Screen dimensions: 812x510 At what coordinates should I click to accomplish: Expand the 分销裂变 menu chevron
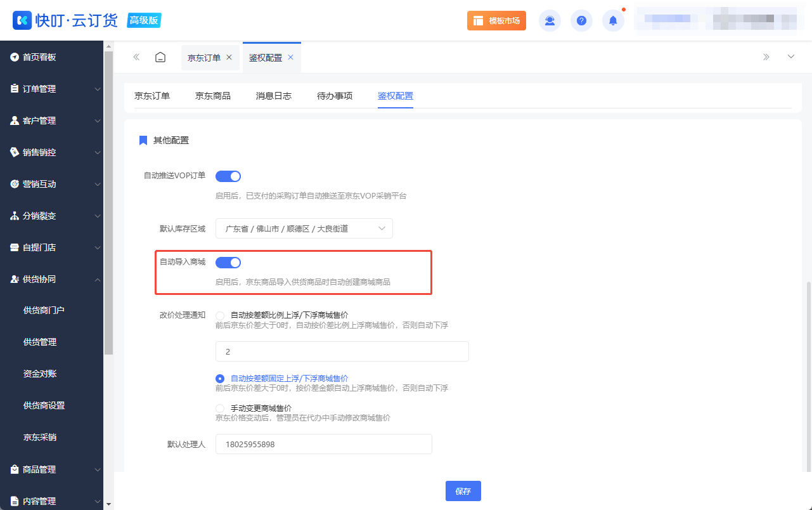tap(98, 216)
